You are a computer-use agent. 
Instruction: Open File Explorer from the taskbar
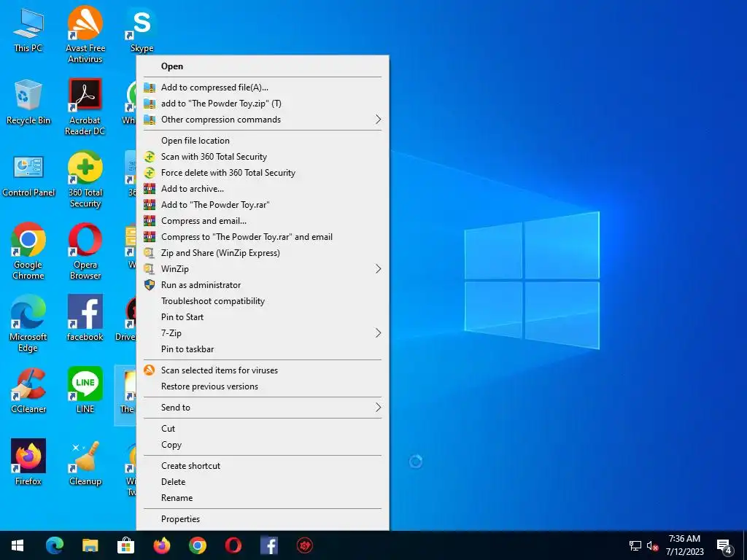point(90,545)
